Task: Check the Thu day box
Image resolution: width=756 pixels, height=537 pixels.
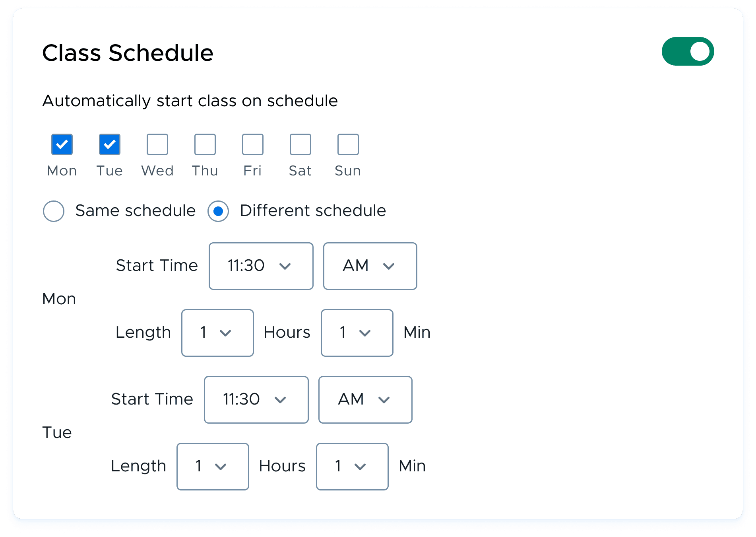Action: 205,144
